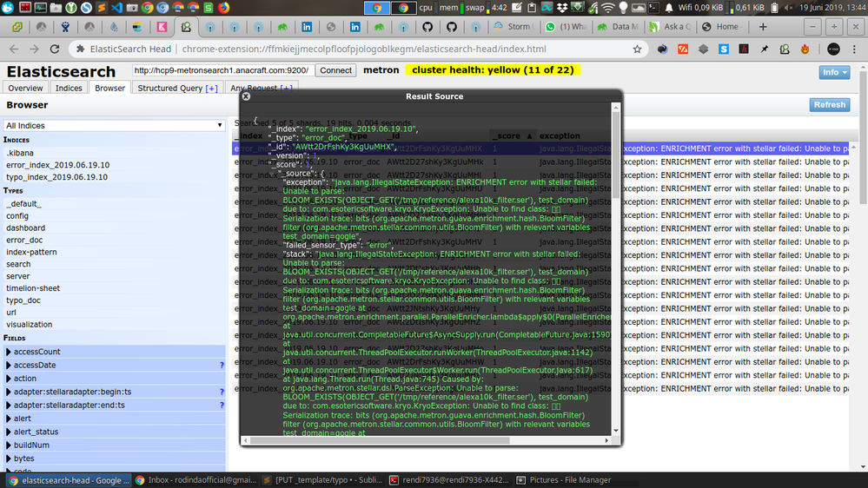Image resolution: width=868 pixels, height=488 pixels.
Task: Select the .kibana index
Action: coord(20,153)
